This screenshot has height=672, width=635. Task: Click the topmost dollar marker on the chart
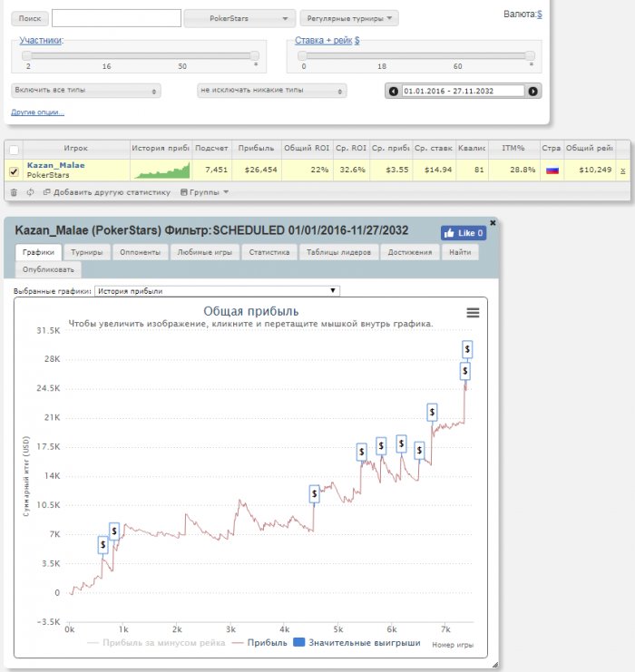[467, 347]
